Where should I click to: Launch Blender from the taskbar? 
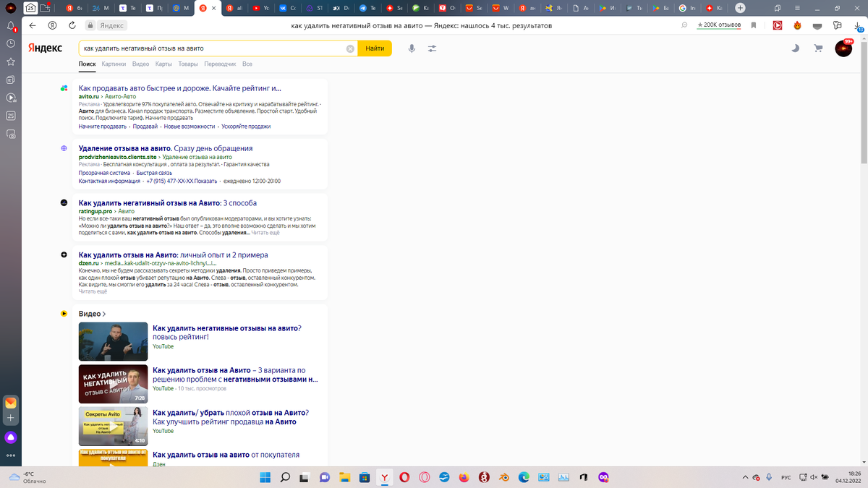(x=503, y=477)
